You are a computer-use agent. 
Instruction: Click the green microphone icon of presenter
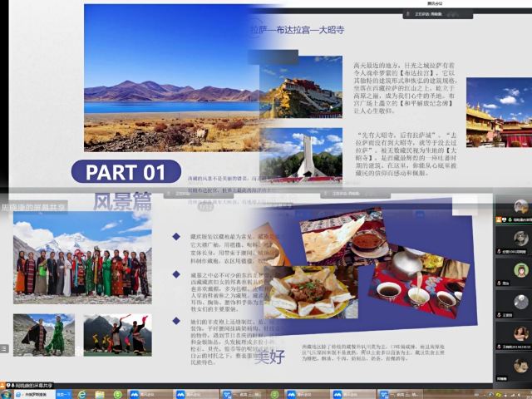pyautogui.click(x=510, y=219)
